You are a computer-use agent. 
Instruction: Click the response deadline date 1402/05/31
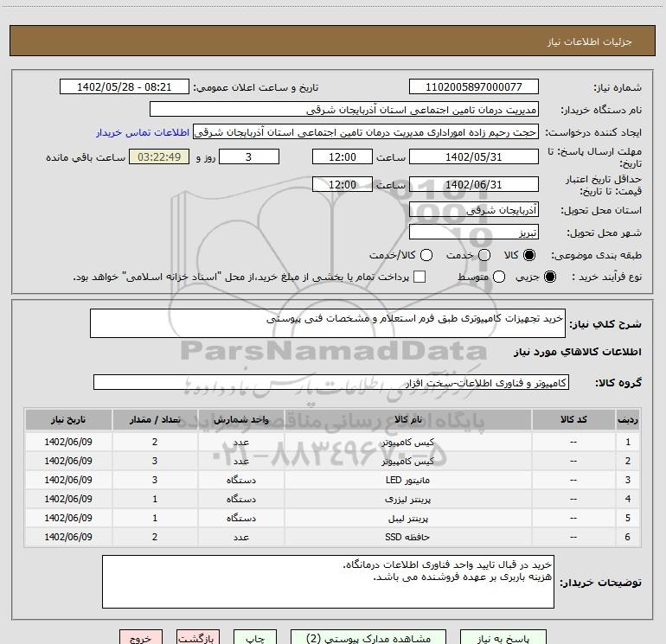click(474, 156)
